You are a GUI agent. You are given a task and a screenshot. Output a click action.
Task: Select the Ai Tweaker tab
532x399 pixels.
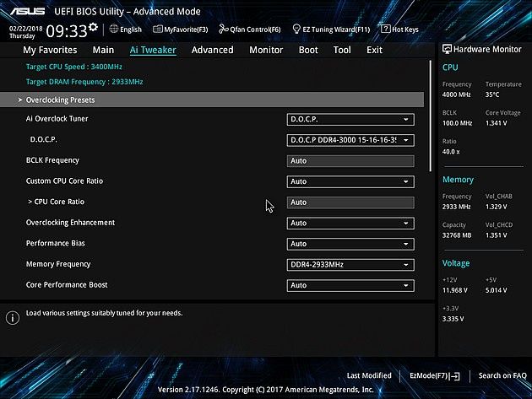[153, 50]
